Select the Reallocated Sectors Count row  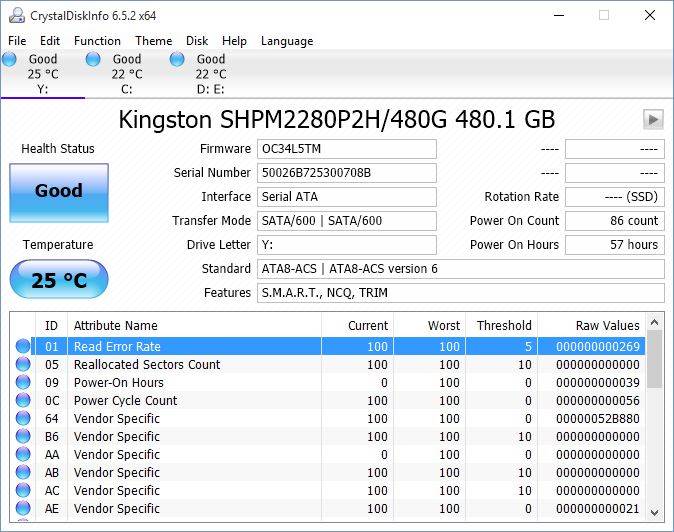click(x=328, y=364)
